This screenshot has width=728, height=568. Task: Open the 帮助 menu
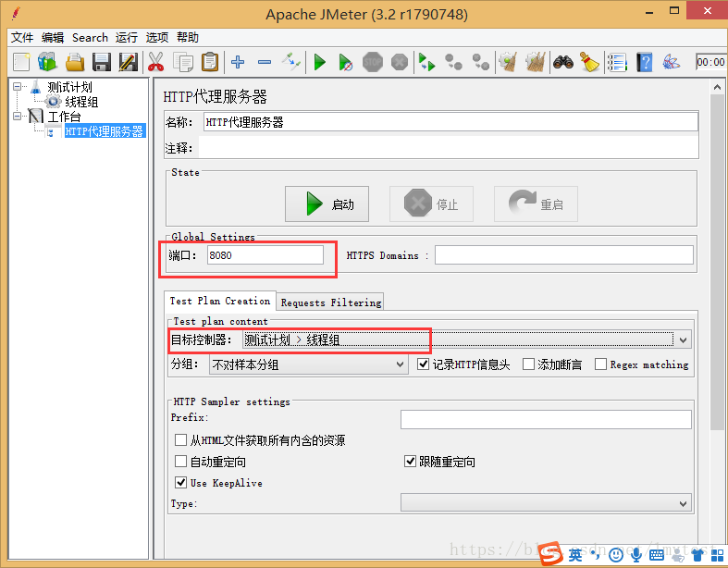[x=188, y=37]
